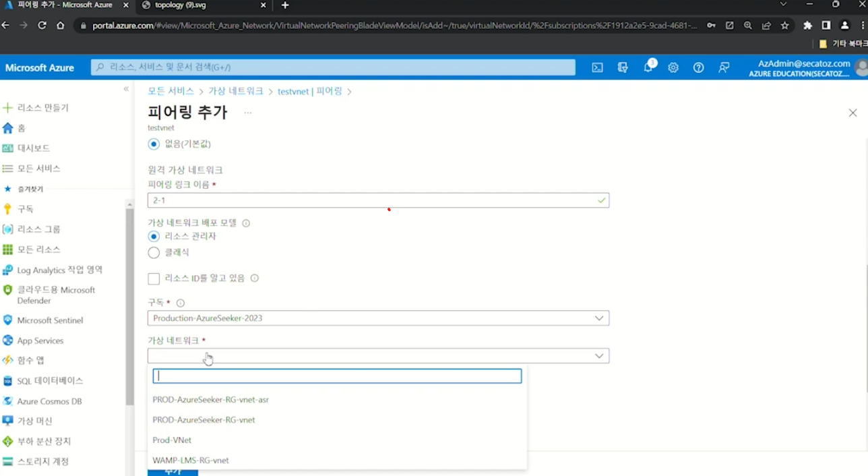868x476 pixels.
Task: Click the 피어링 링크 이름 input field
Action: 378,200
